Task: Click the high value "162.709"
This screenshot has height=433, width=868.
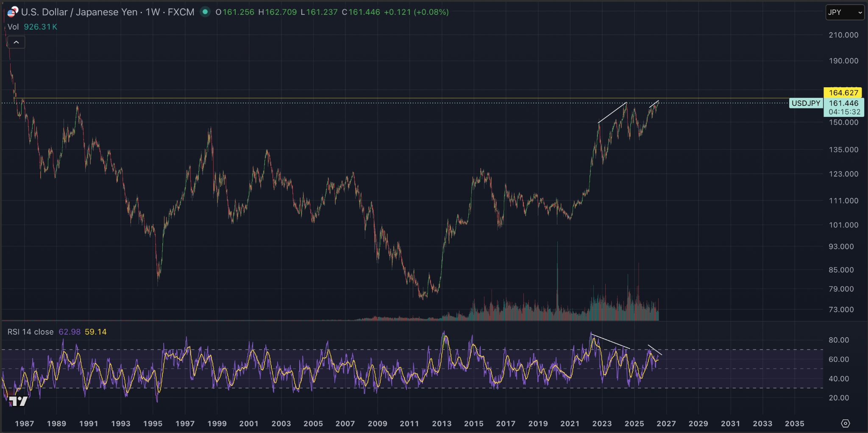Action: [281, 12]
